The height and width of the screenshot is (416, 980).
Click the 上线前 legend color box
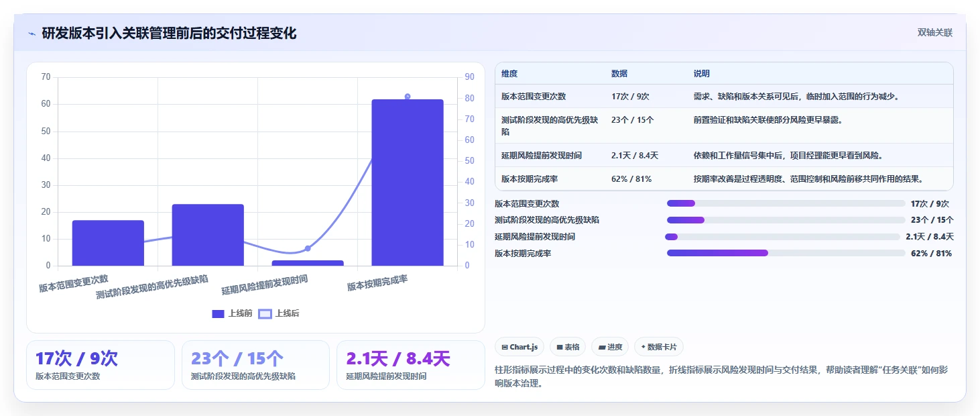218,313
